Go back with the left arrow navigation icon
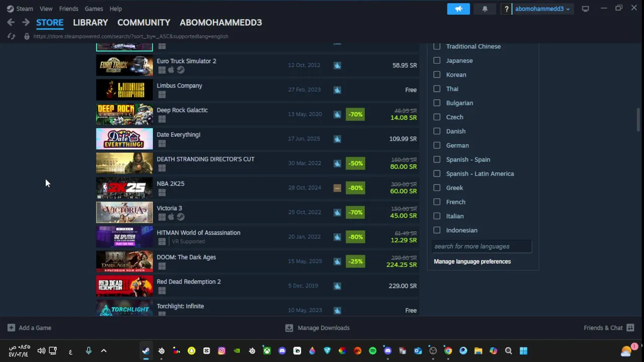This screenshot has width=644, height=362. [11, 22]
